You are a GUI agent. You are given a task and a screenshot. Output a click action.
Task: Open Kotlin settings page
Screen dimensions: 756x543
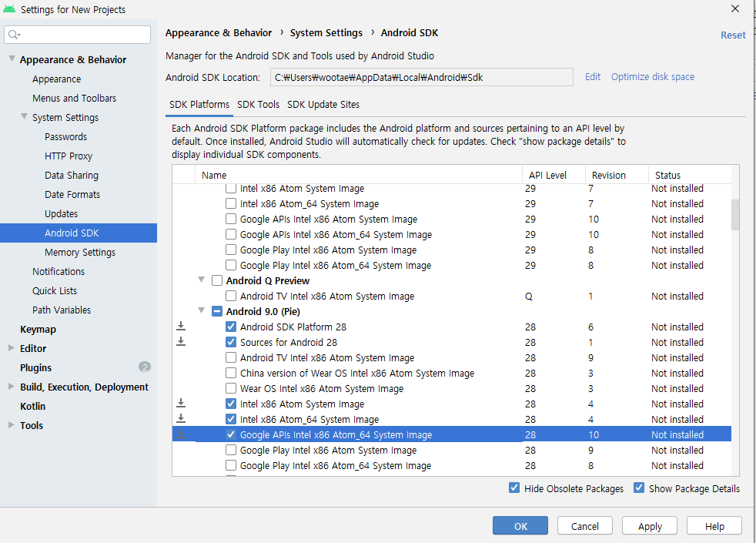tap(33, 407)
